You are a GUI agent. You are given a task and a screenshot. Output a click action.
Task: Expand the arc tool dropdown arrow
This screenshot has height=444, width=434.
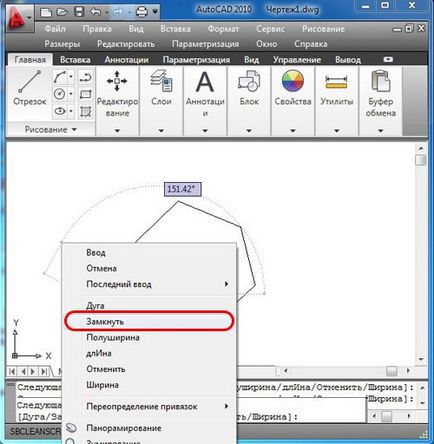71,77
